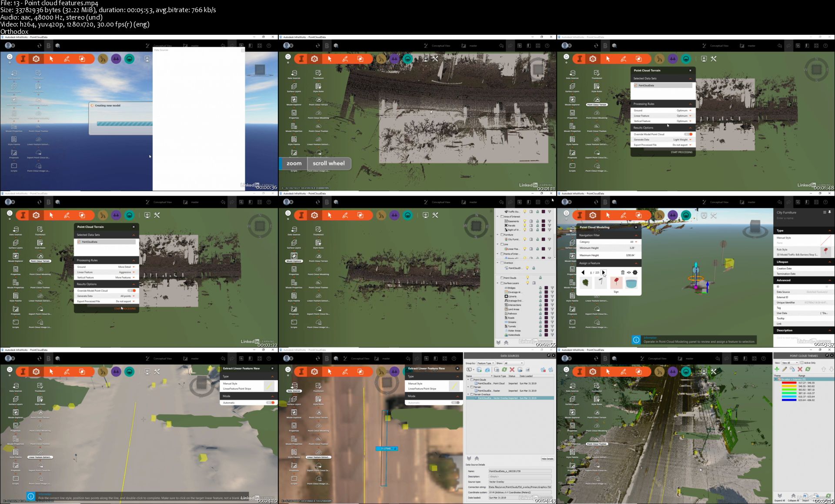Open the Linear Feature Aggressive dropdown
This screenshot has height=504, width=835.
pos(127,272)
